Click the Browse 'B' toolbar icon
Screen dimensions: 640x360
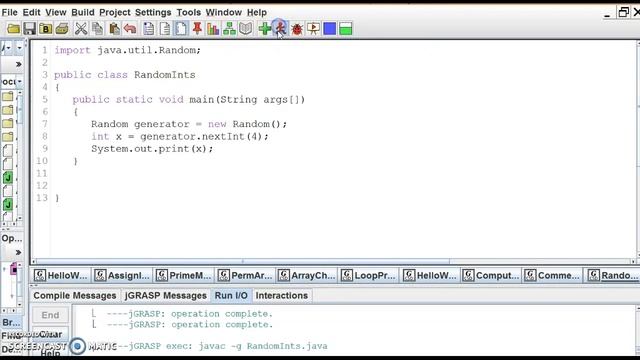tap(45, 29)
